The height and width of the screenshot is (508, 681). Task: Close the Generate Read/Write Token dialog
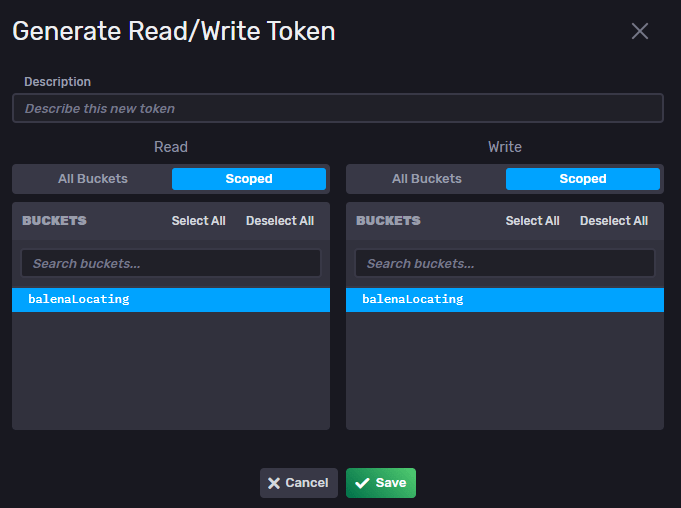[x=640, y=31]
